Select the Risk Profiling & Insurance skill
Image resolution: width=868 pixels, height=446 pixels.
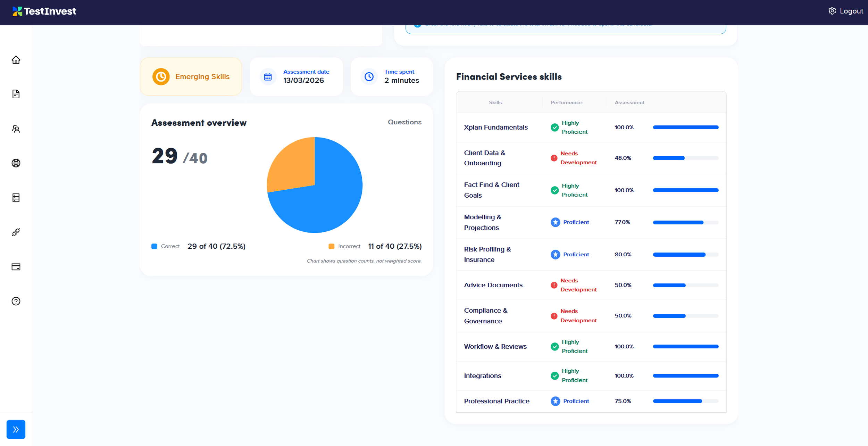tap(487, 255)
